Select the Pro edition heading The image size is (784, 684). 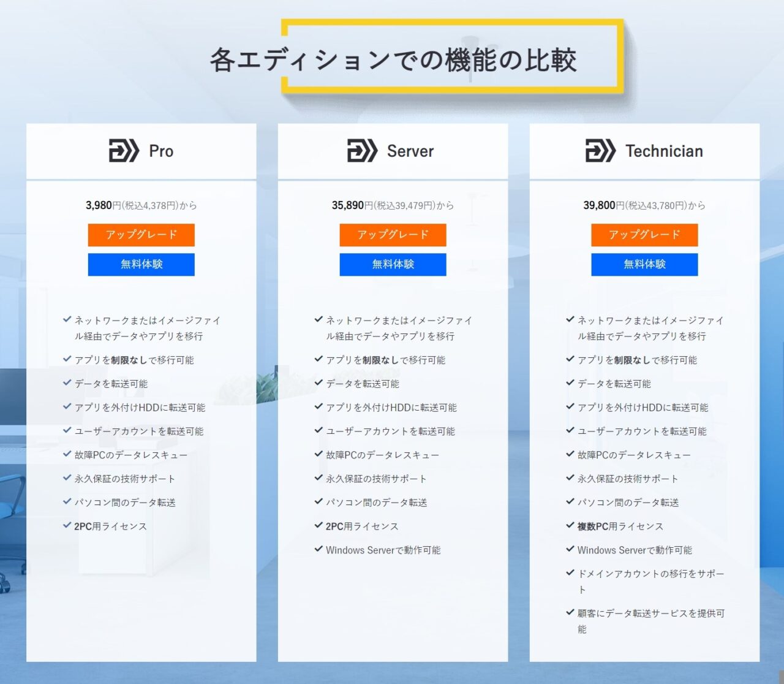coord(161,151)
